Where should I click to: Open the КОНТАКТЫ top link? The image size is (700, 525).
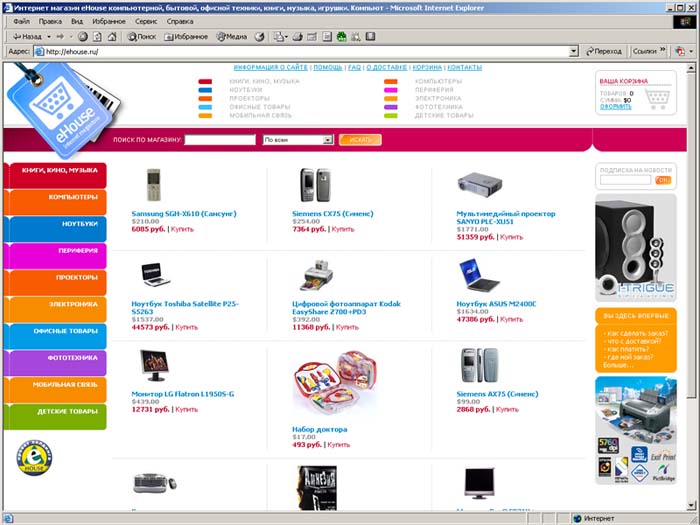[465, 67]
